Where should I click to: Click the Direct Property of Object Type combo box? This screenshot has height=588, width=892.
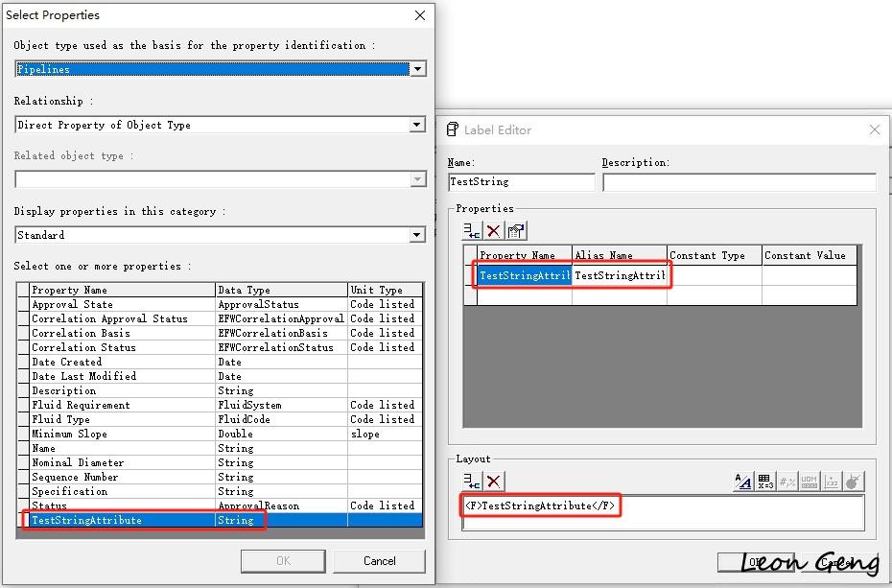(x=220, y=125)
